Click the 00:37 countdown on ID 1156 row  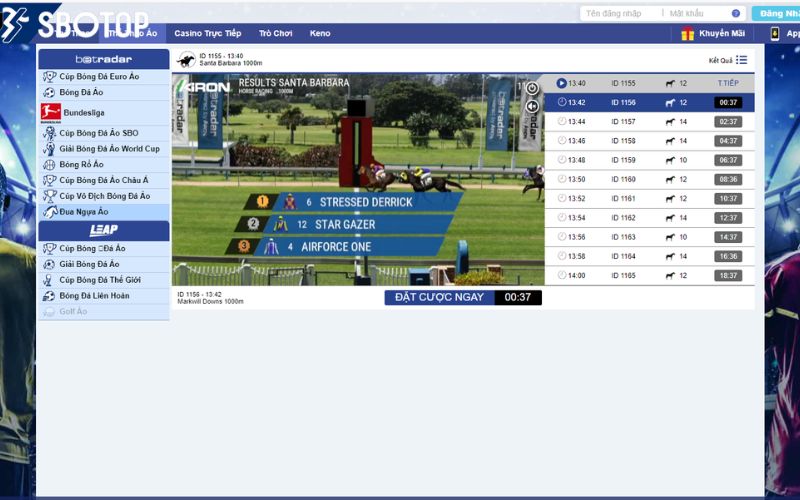(728, 103)
